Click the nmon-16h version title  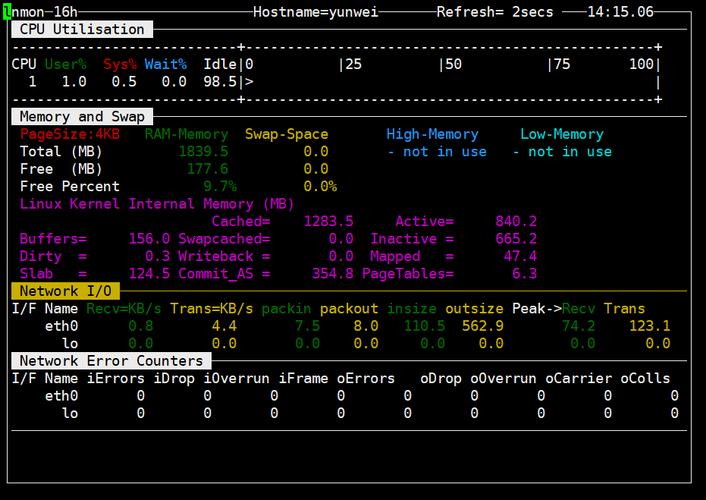(44, 11)
